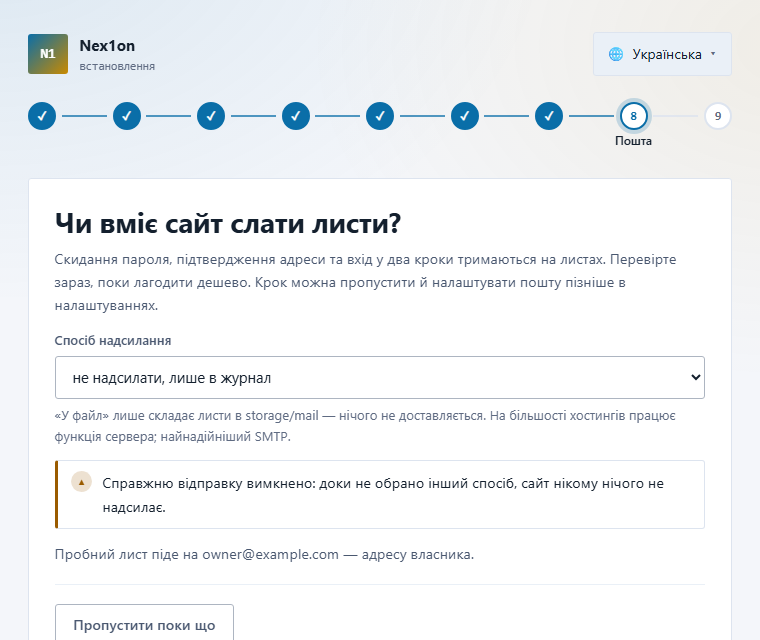
Task: Select current step 8 circle
Action: point(633,116)
